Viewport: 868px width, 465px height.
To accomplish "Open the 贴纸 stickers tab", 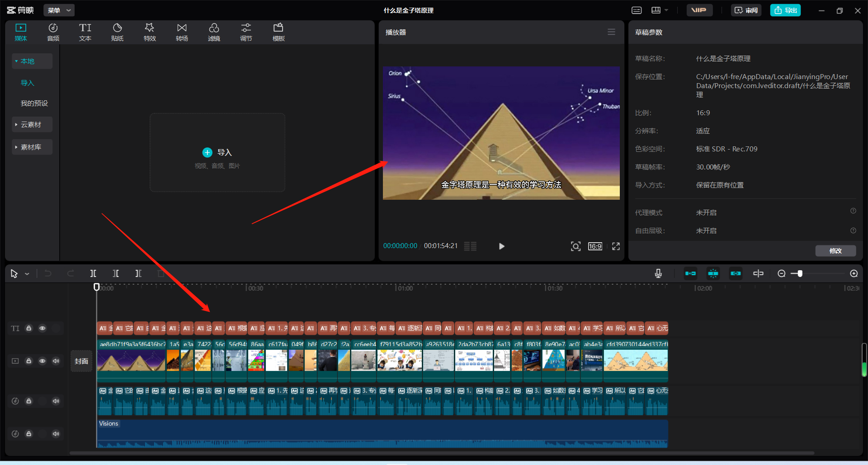I will (118, 33).
